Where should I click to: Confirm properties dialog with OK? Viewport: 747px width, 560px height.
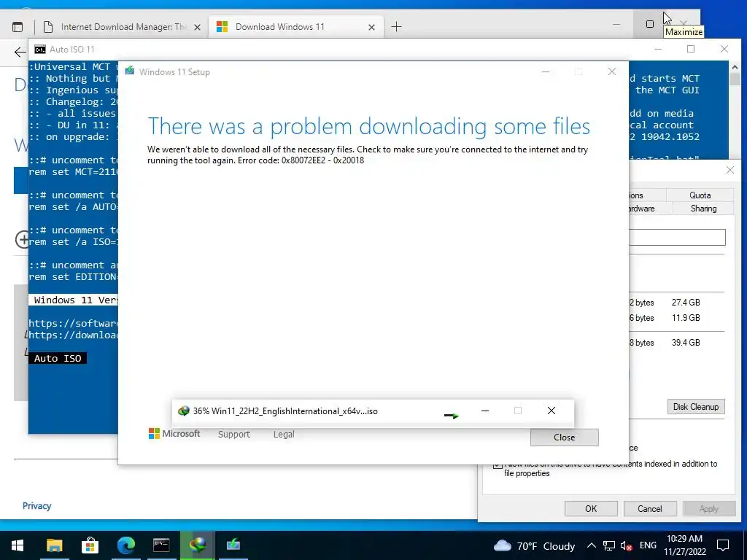591,508
